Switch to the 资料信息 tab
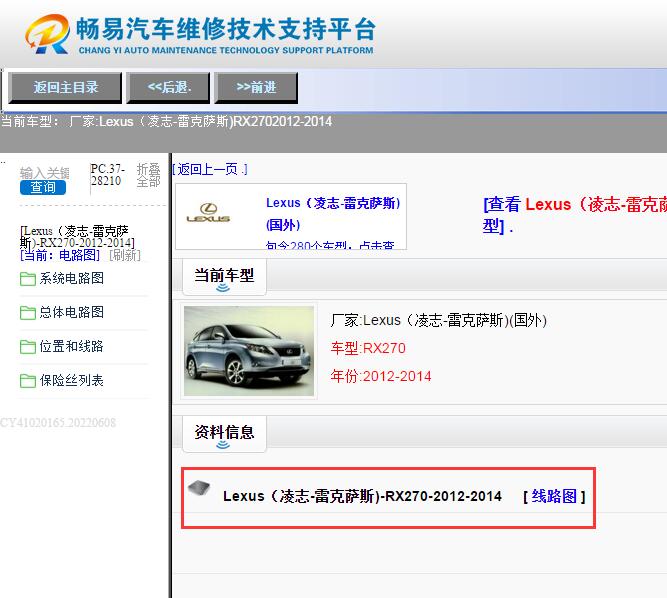 tap(224, 433)
